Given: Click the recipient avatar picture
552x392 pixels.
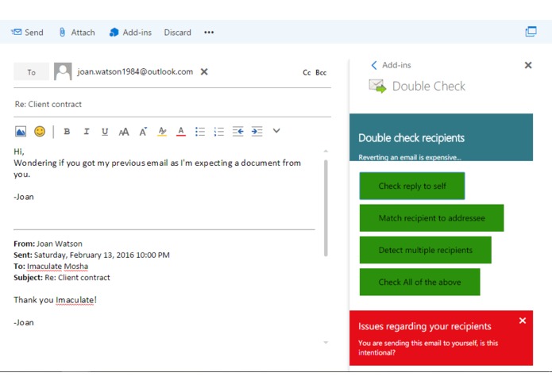Looking at the screenshot, I should 63,71.
